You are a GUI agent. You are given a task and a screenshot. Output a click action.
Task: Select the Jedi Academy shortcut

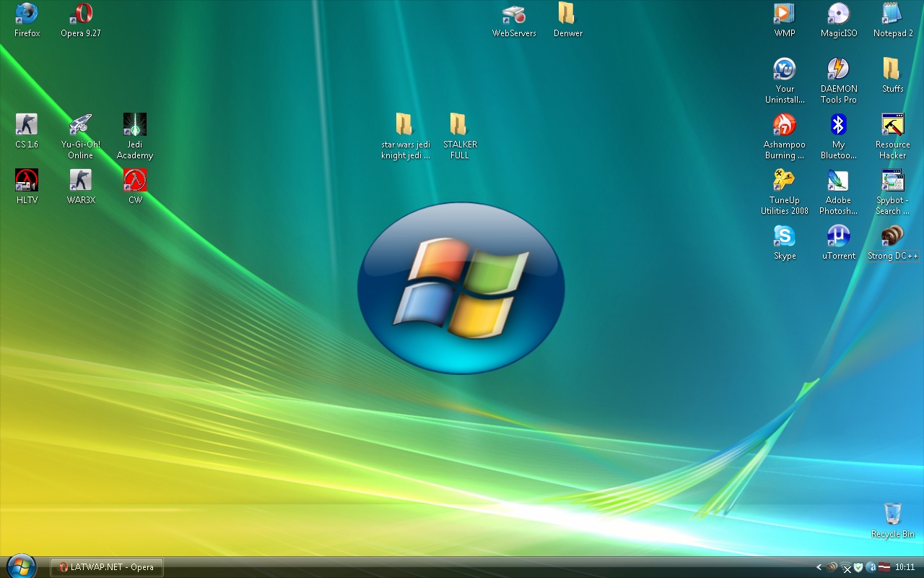135,137
